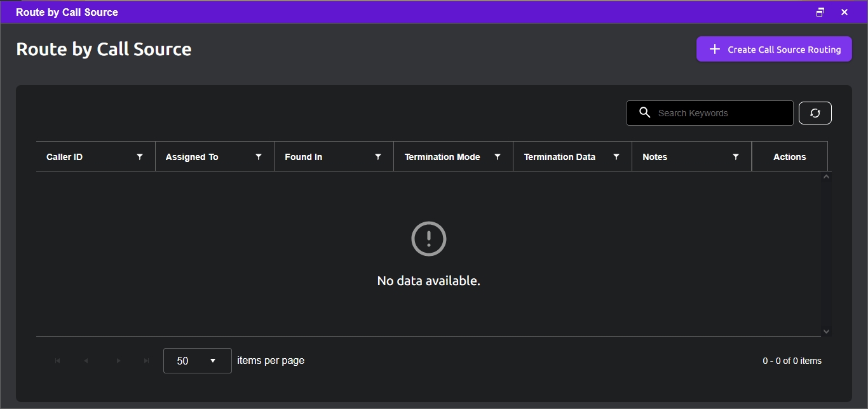868x409 pixels.
Task: Sort by Termination Mode column header
Action: pos(442,157)
